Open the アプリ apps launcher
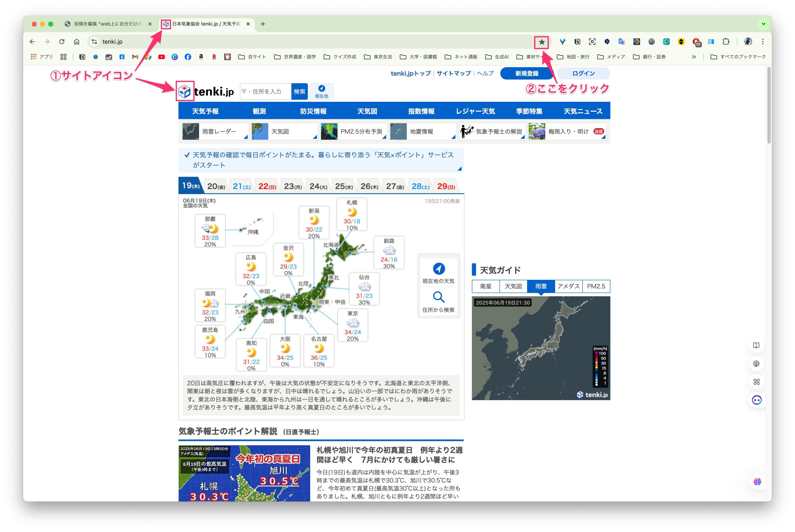 [x=42, y=57]
